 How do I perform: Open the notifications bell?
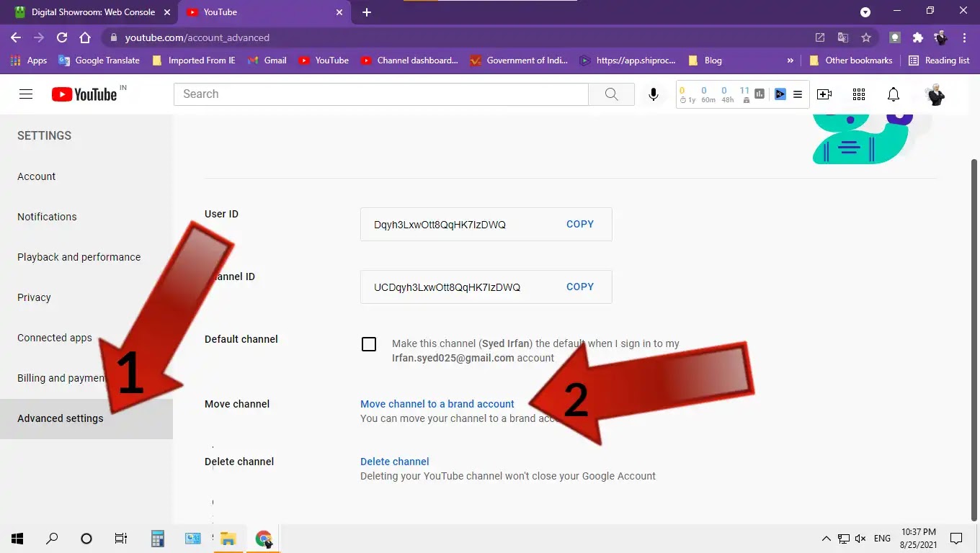(894, 94)
